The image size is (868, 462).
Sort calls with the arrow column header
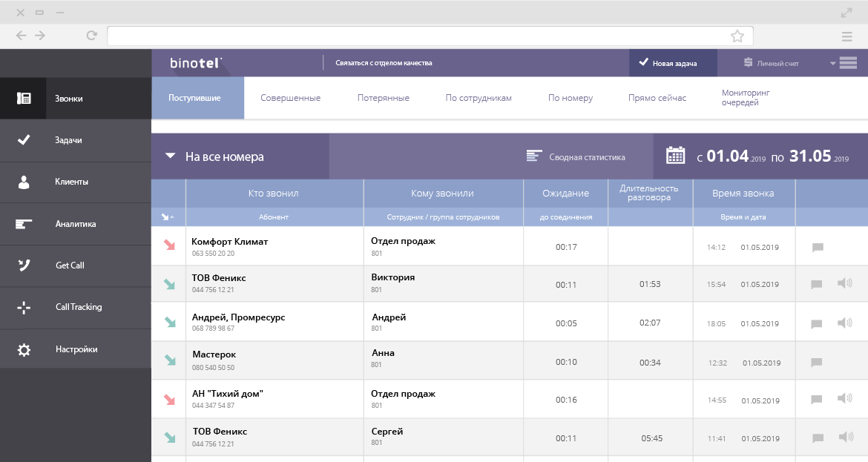pyautogui.click(x=168, y=217)
